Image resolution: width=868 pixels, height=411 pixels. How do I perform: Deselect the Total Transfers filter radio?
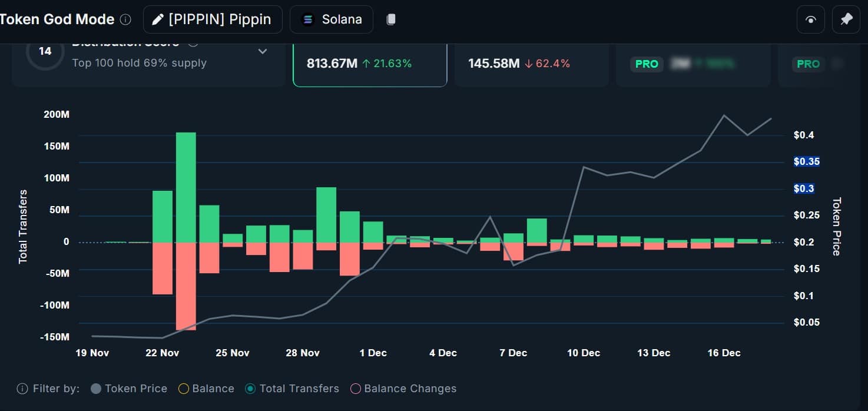(251, 389)
